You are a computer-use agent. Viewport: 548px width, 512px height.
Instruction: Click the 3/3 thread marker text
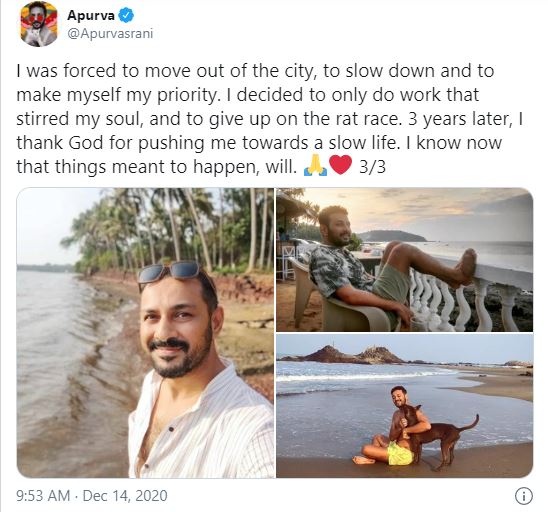(373, 167)
